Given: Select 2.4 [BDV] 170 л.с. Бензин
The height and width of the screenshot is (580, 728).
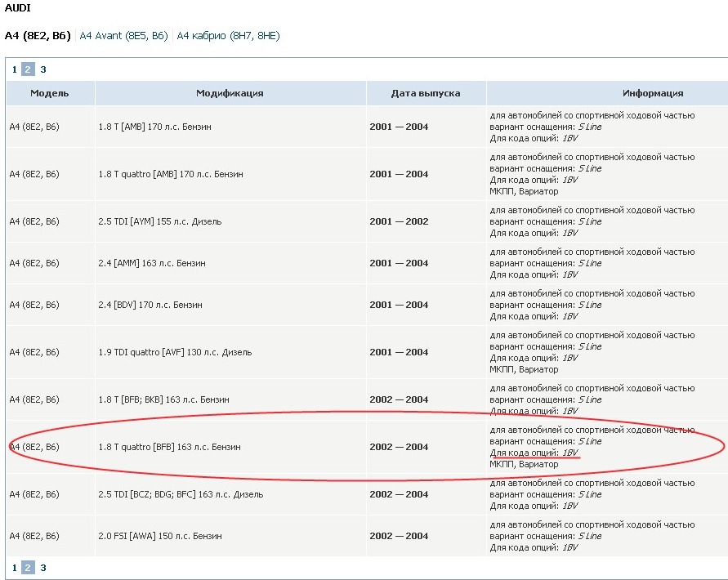Looking at the screenshot, I should [x=150, y=305].
